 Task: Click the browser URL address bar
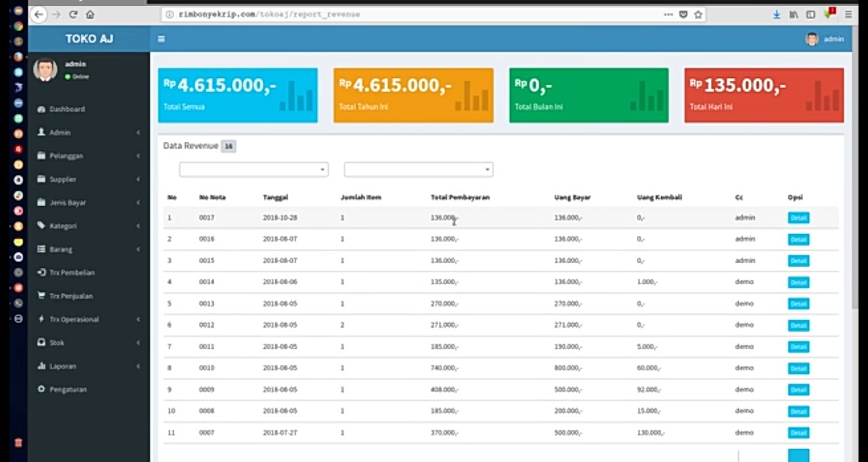407,14
